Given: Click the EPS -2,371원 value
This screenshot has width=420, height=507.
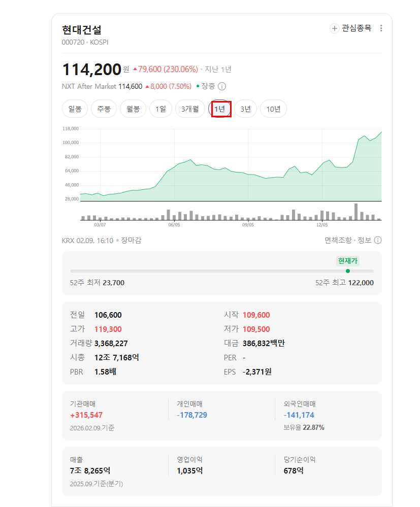Looking at the screenshot, I should [257, 372].
